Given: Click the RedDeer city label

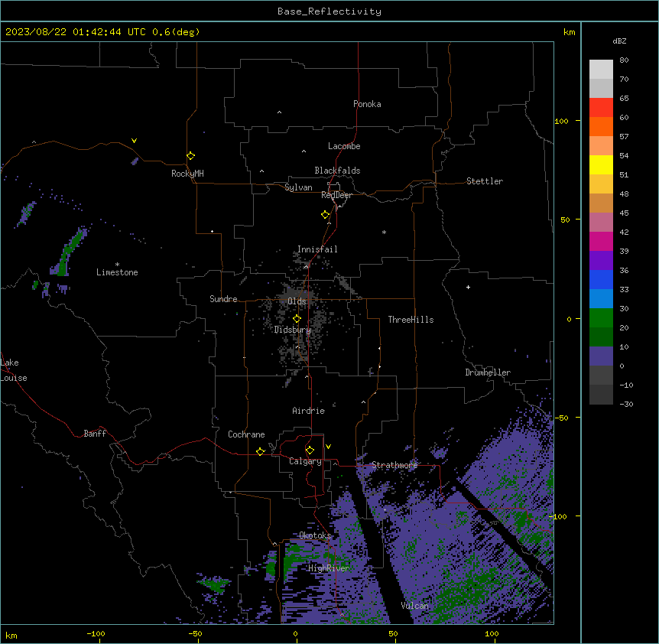Looking at the screenshot, I should click(x=336, y=195).
